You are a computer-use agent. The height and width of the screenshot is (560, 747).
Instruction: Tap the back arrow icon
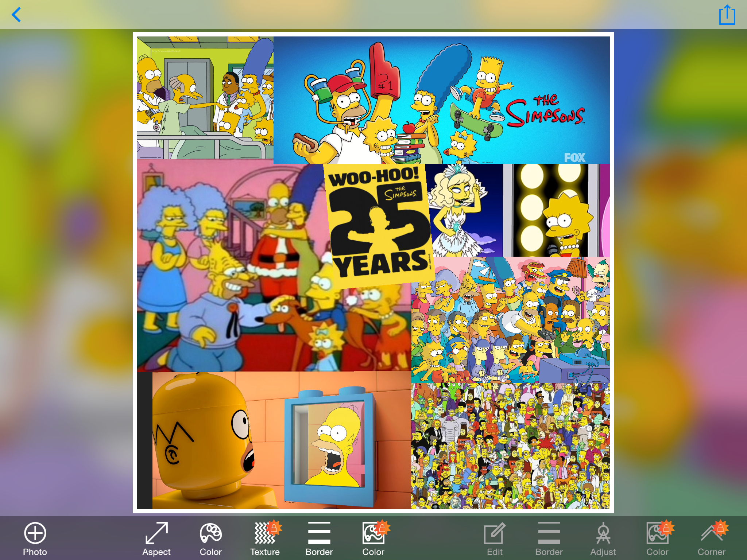[16, 15]
